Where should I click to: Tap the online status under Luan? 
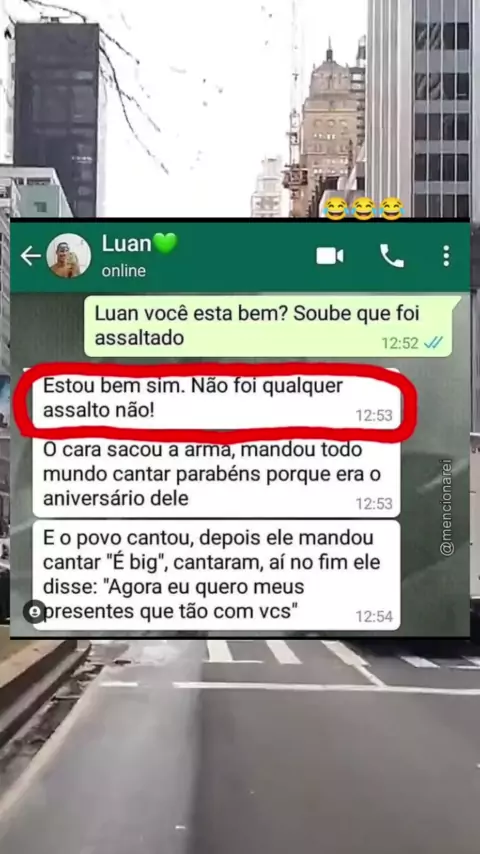pyautogui.click(x=124, y=271)
